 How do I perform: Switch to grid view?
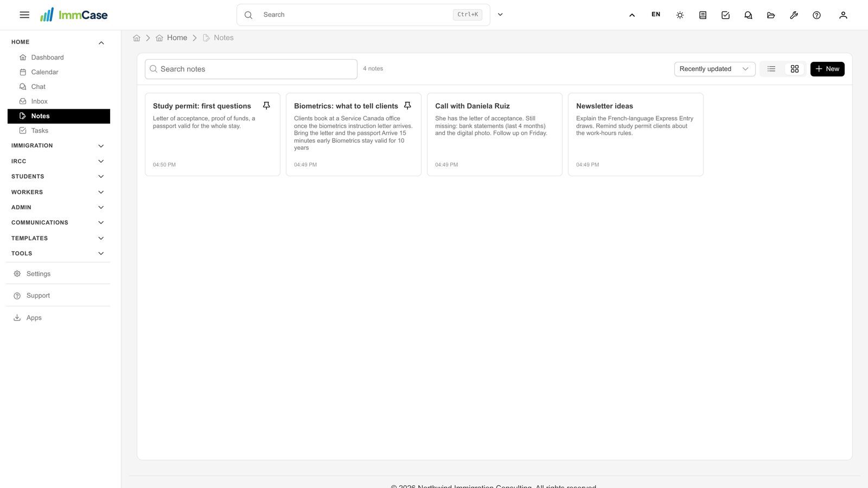(795, 69)
